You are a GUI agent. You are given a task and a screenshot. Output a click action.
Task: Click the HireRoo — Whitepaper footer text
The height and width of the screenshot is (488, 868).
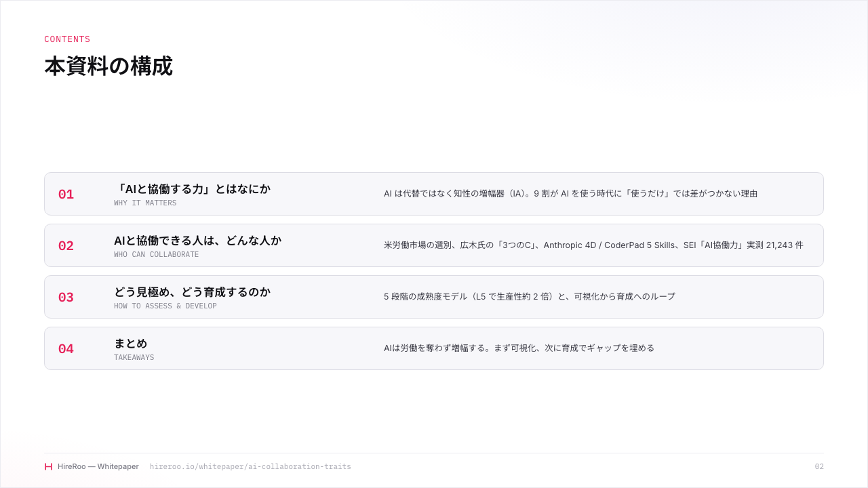98,466
